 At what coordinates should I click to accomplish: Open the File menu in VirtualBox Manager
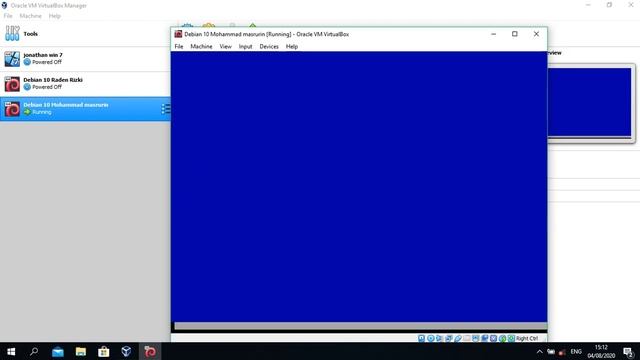[8, 16]
